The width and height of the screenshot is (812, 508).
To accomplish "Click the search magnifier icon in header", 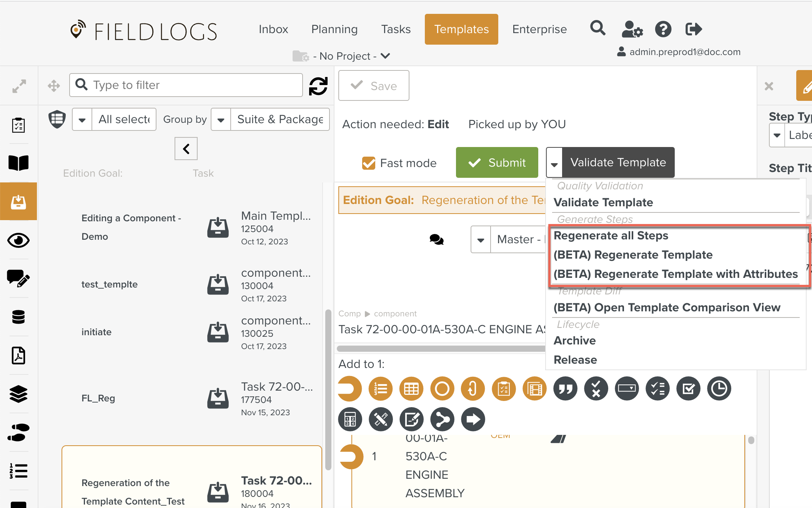I will [597, 28].
